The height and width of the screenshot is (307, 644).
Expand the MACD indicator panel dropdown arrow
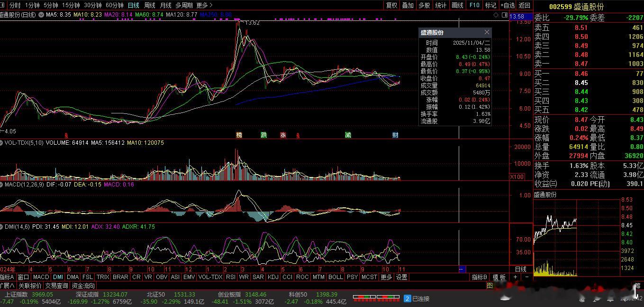1,184
